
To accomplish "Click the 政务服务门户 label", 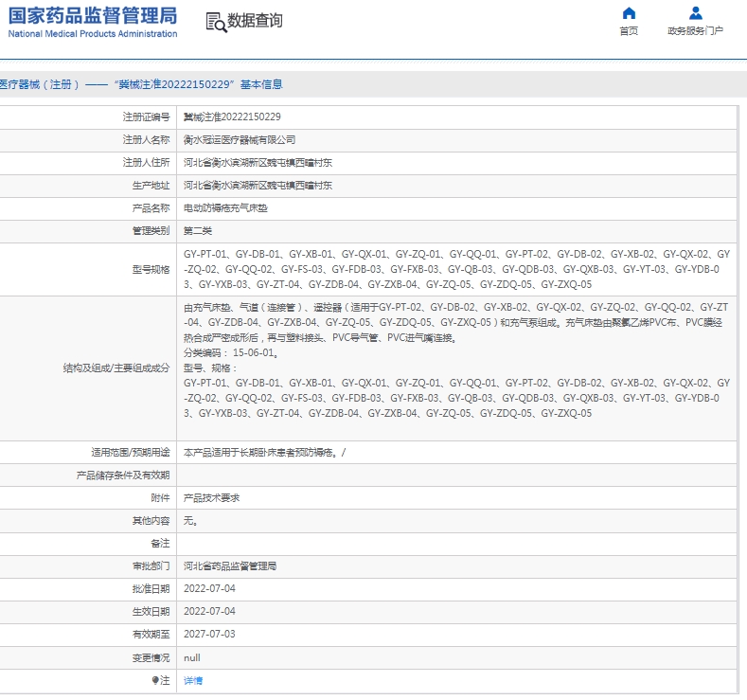I will tap(695, 31).
